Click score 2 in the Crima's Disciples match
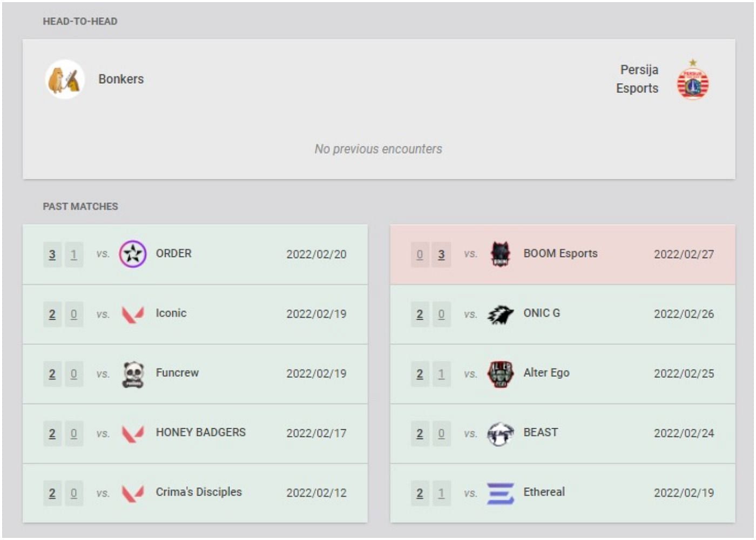This screenshot has height=540, width=756. click(x=52, y=493)
